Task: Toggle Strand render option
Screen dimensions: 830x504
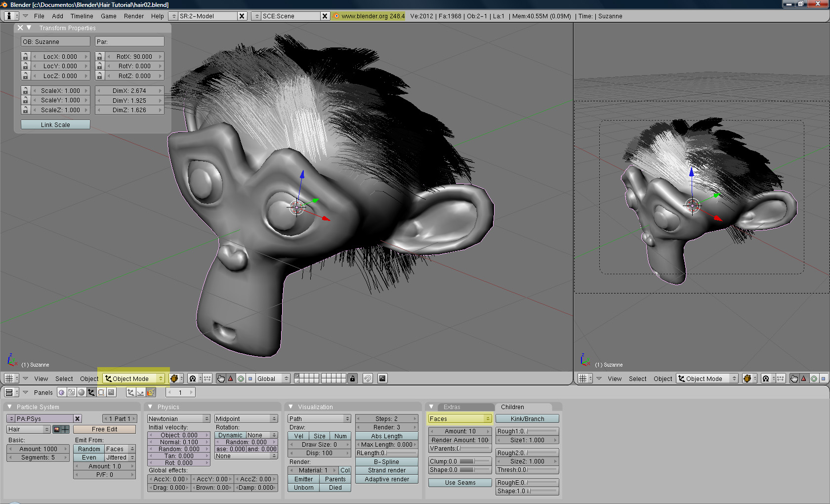Action: (x=387, y=470)
